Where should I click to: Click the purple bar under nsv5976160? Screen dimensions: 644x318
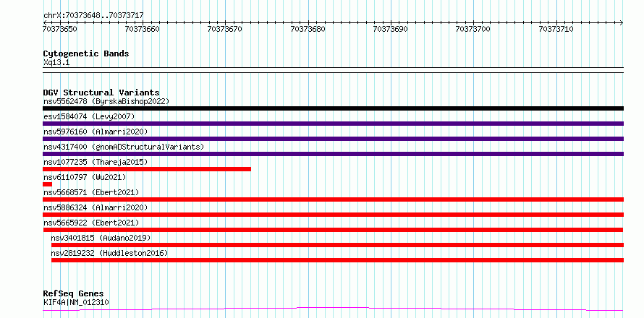333,139
